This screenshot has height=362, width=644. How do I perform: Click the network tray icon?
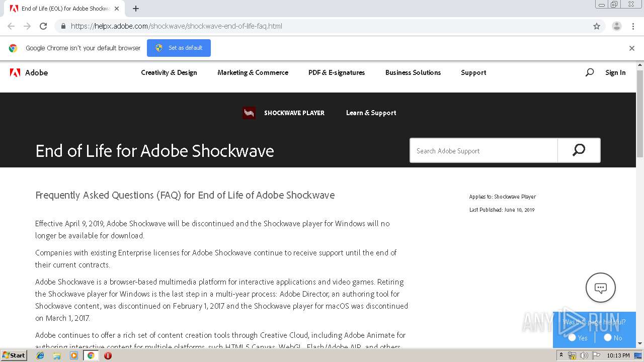572,355
